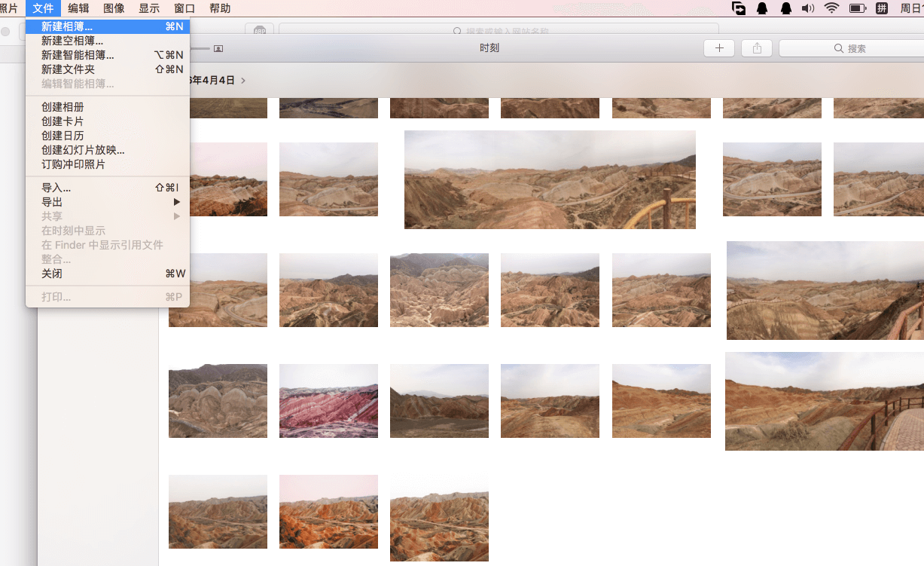Click the large-thumbnail icon beside zoom slider
The width and height of the screenshot is (924, 566).
coord(218,48)
